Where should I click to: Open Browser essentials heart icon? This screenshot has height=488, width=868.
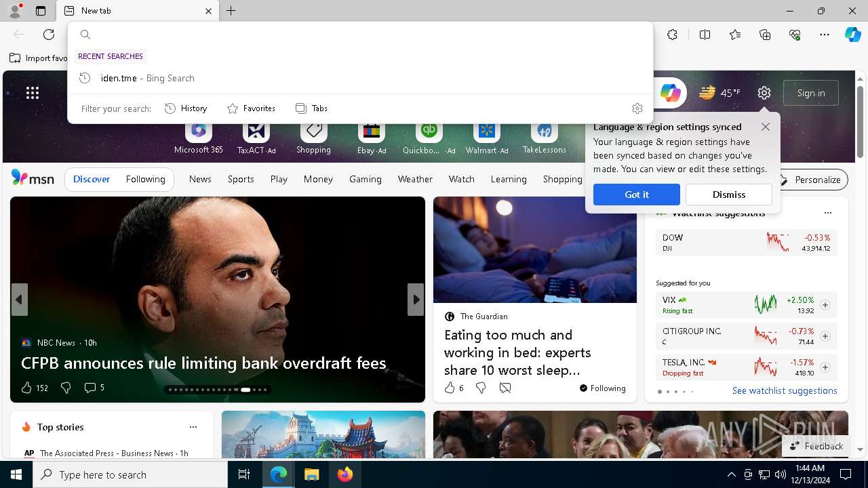click(x=795, y=35)
